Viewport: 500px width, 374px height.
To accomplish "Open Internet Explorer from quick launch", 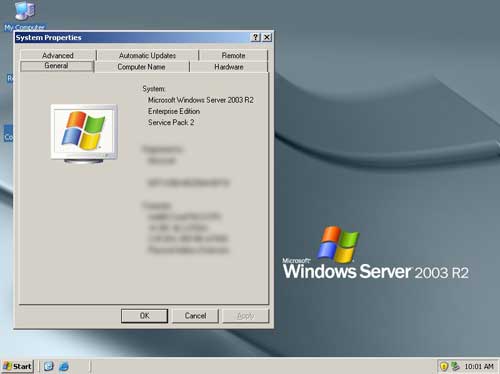I will 64,366.
